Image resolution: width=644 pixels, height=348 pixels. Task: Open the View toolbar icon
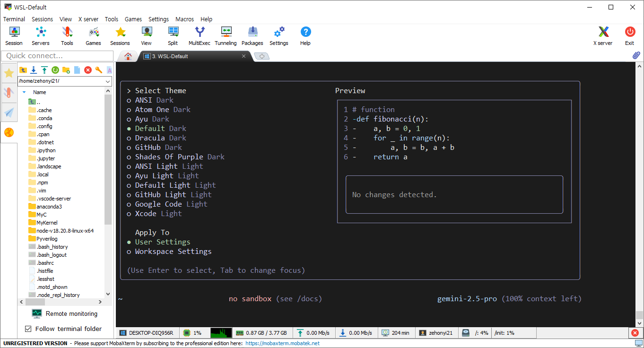tap(147, 36)
